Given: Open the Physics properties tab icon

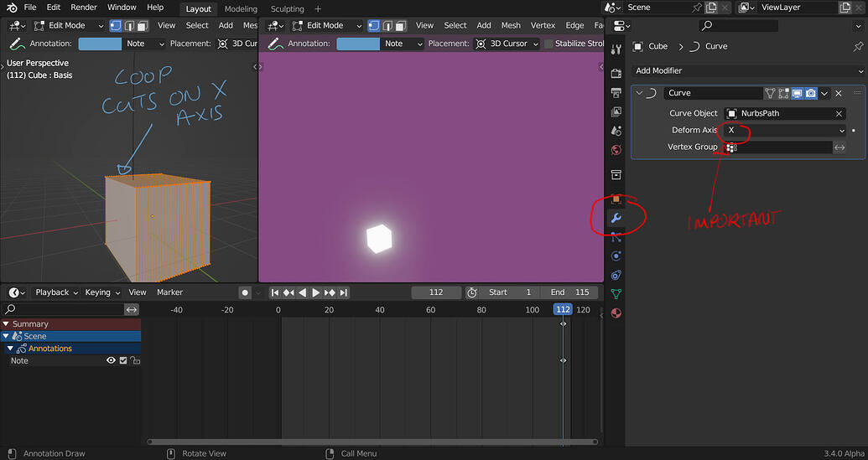Looking at the screenshot, I should pyautogui.click(x=616, y=256).
